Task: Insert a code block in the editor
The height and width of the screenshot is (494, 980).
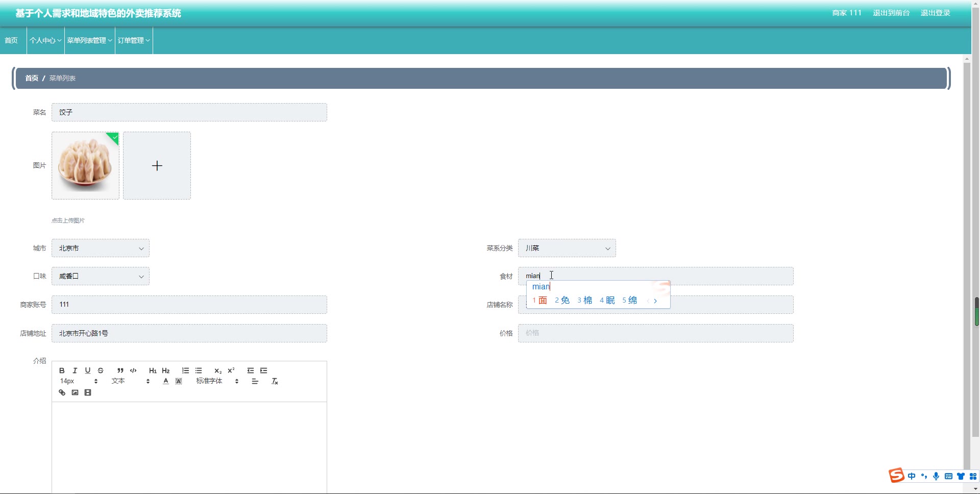Action: 133,370
